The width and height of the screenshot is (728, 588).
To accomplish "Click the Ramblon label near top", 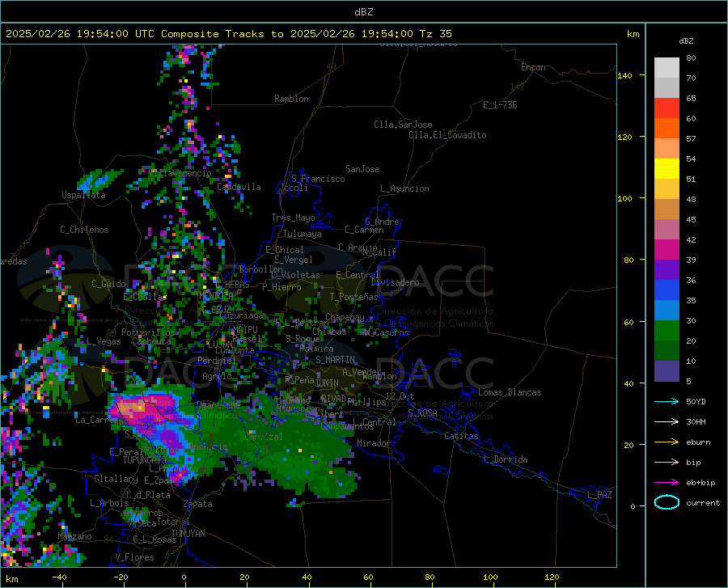I will tap(291, 99).
